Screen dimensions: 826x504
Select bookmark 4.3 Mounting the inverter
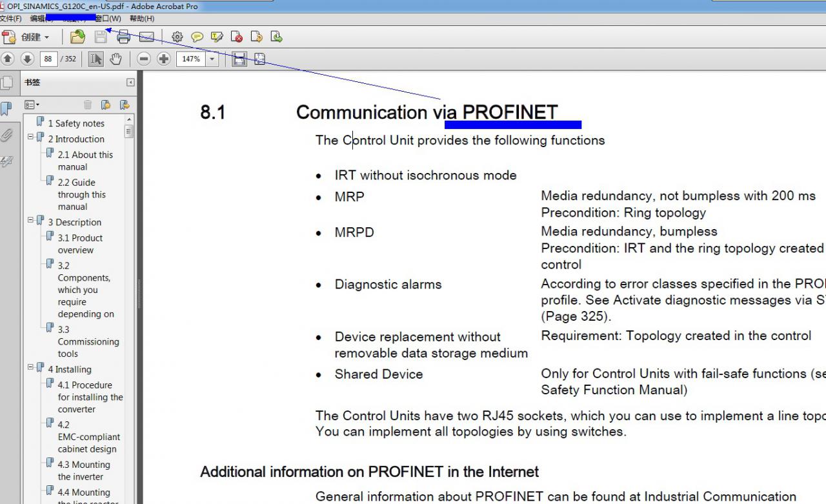pyautogui.click(x=84, y=470)
